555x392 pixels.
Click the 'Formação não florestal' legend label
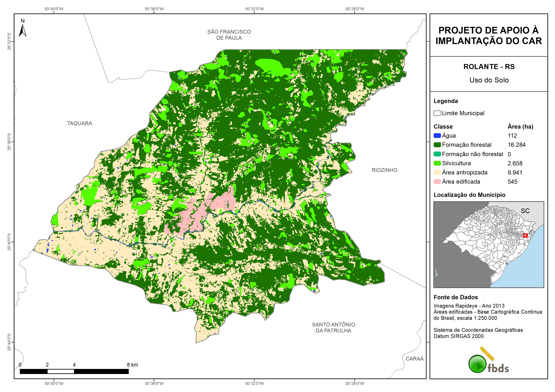[472, 154]
